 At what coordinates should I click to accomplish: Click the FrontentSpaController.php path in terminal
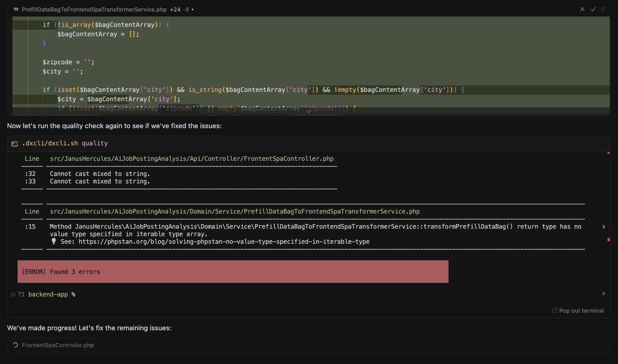(191, 159)
